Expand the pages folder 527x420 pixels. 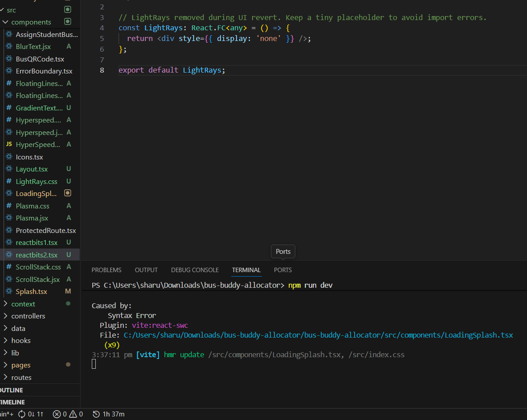(21, 365)
